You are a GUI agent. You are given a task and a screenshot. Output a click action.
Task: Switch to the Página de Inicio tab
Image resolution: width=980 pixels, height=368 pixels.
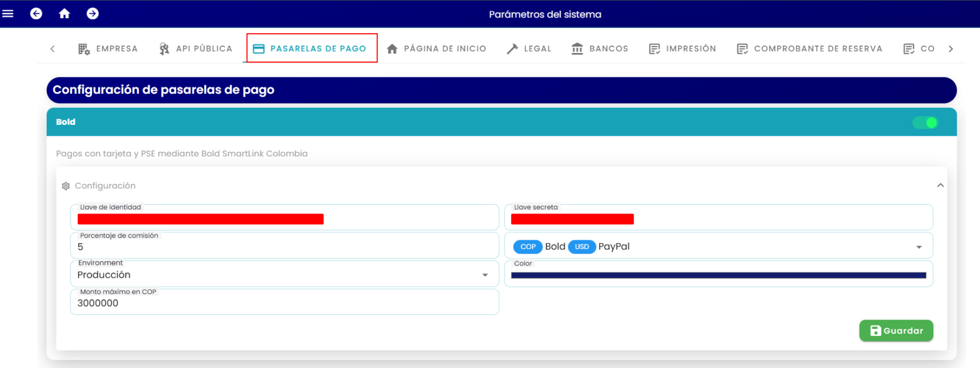coord(436,48)
